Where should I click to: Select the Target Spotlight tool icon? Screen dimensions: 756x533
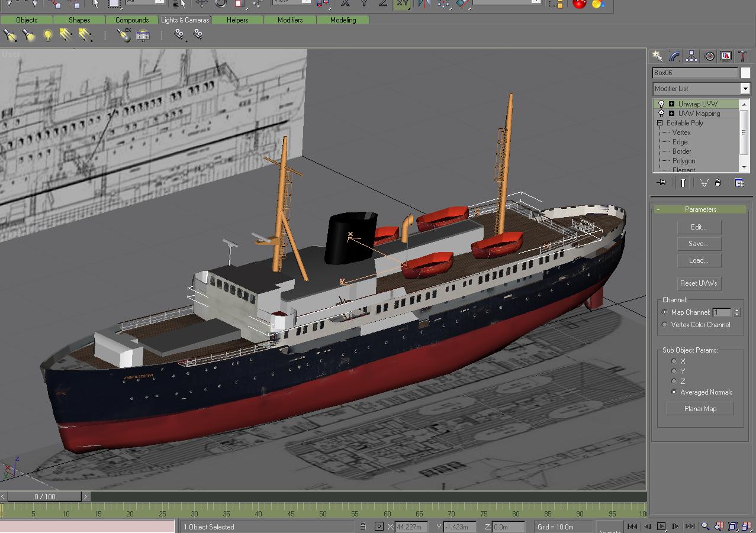pyautogui.click(x=10, y=35)
